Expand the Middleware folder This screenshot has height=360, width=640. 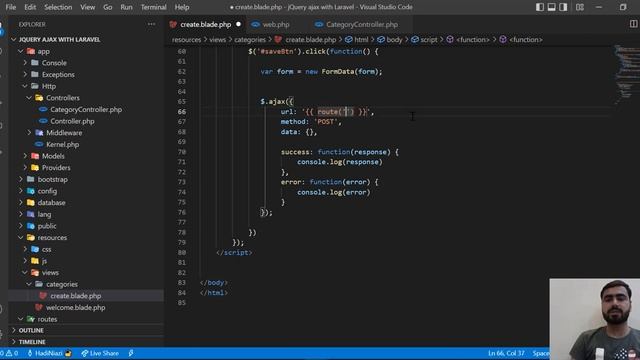[x=64, y=133]
